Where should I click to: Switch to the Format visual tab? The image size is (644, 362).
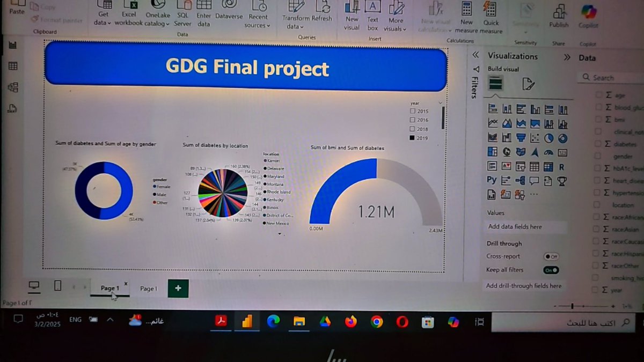[x=528, y=84]
